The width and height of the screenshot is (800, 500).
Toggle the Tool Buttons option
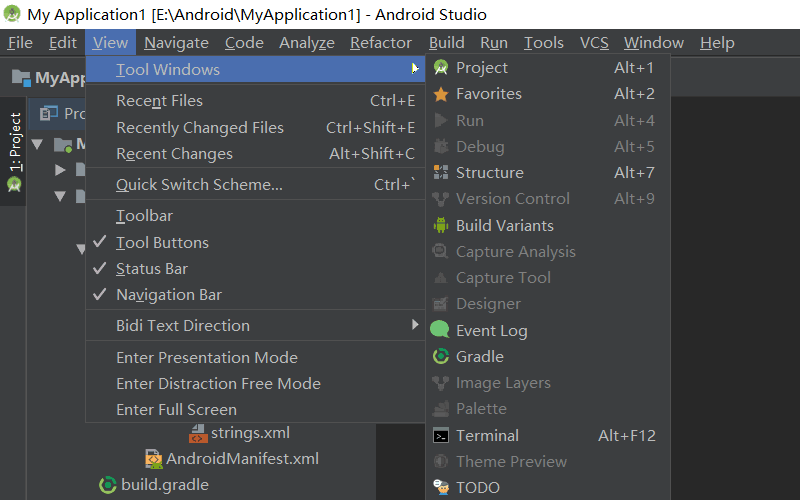pyautogui.click(x=256, y=242)
